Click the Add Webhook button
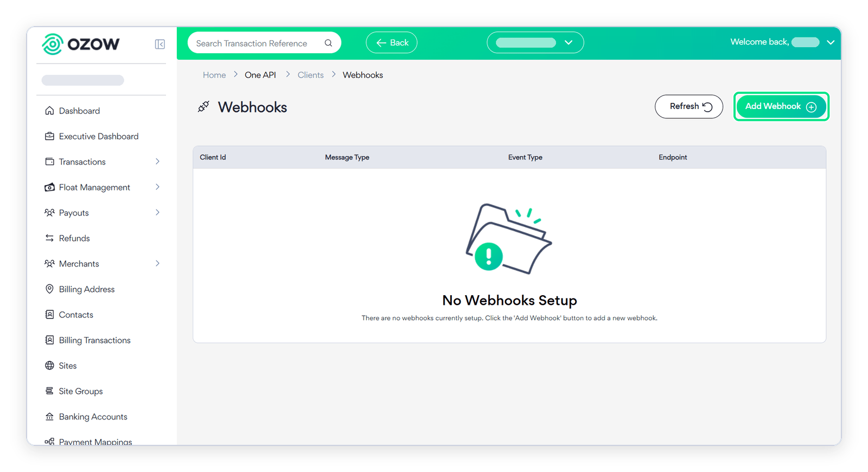The image size is (868, 472). (781, 106)
